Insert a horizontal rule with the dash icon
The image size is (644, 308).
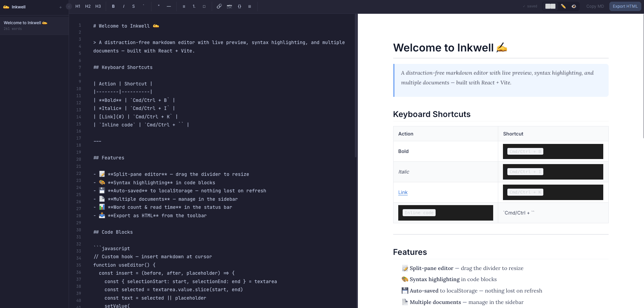pyautogui.click(x=169, y=6)
